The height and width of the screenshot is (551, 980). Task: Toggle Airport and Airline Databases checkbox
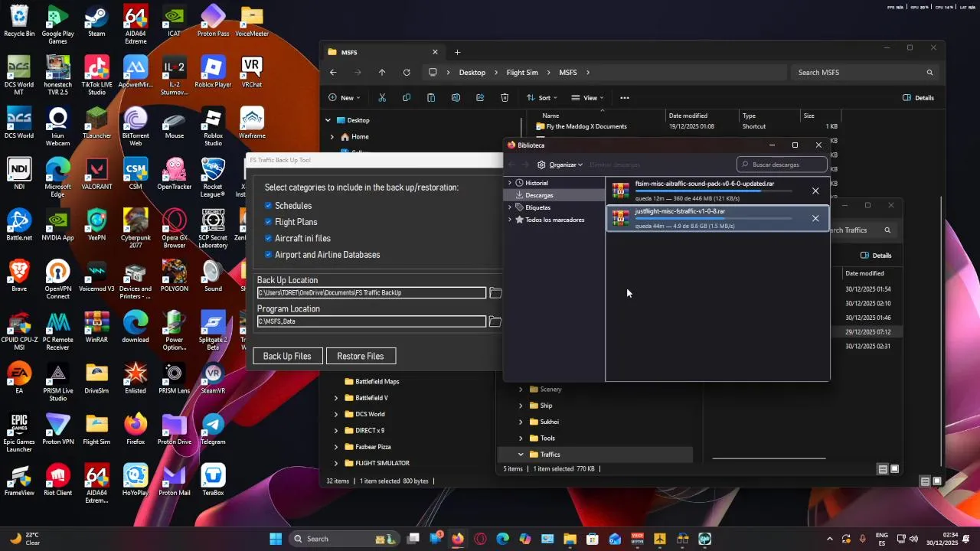coord(269,255)
